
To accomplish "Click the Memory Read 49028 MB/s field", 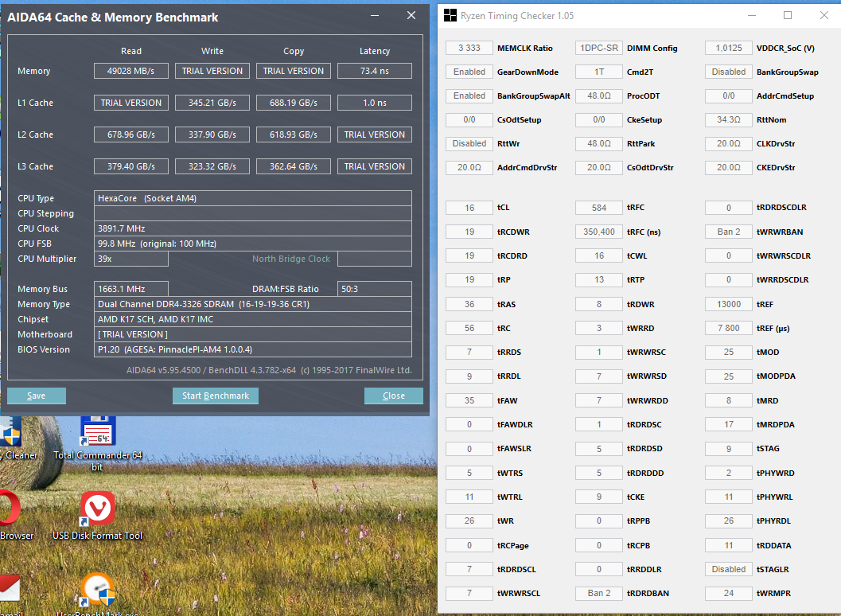I will point(130,71).
